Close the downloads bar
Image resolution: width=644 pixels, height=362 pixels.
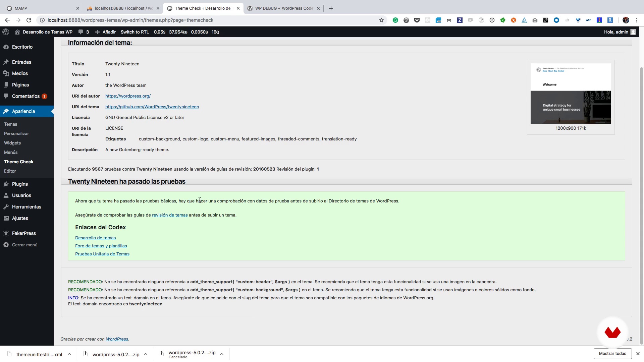[638, 354]
